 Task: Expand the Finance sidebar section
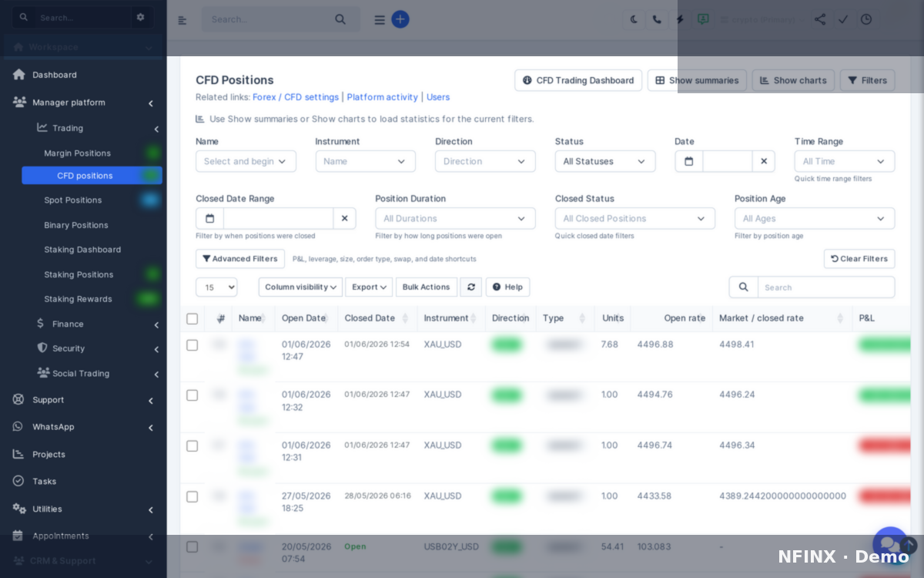(x=98, y=324)
